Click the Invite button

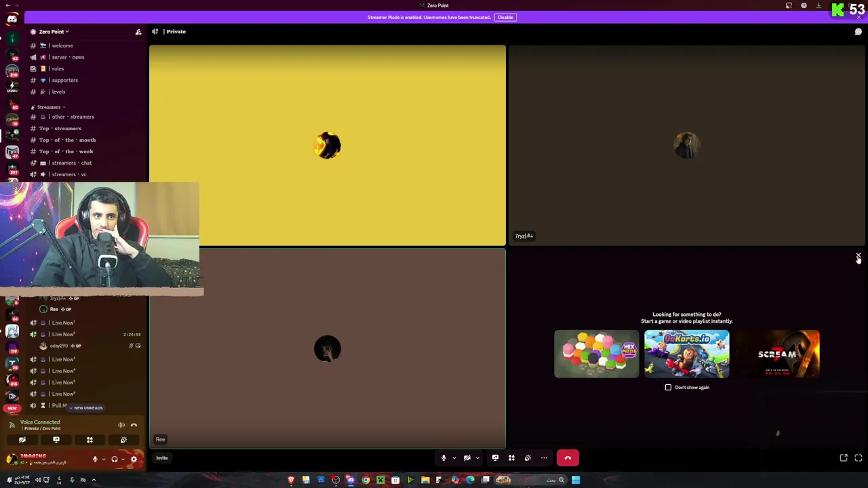(x=162, y=458)
